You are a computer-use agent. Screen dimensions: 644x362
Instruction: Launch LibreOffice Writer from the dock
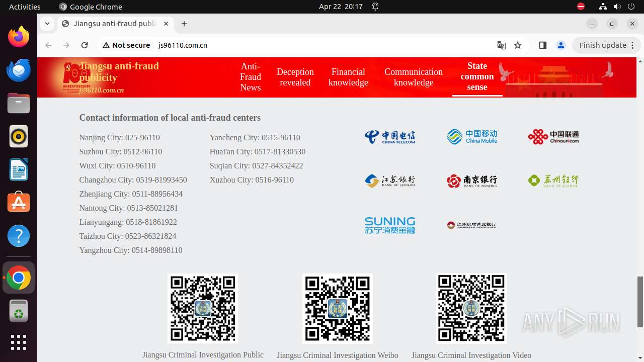[19, 169]
